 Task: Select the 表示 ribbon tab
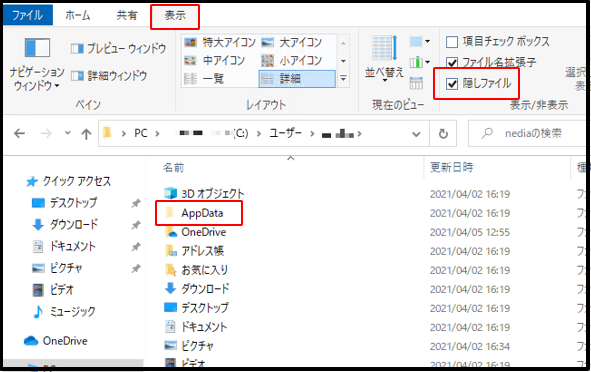(x=175, y=16)
